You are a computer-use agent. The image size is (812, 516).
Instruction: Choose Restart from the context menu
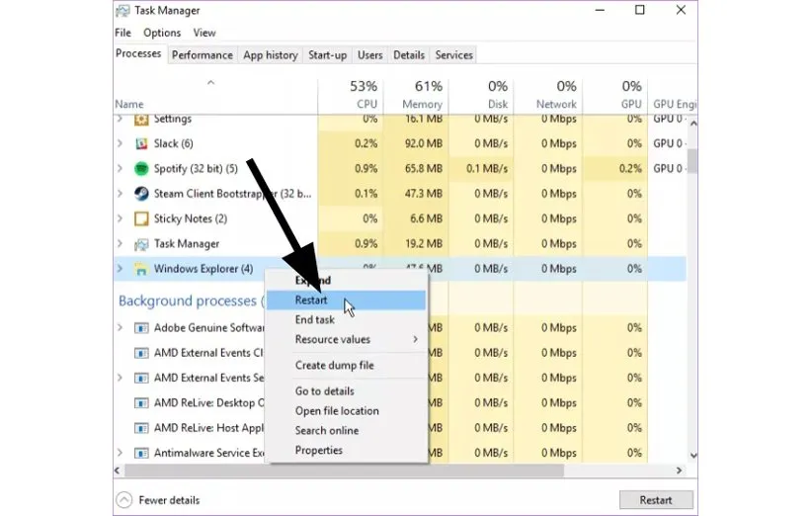coord(311,300)
